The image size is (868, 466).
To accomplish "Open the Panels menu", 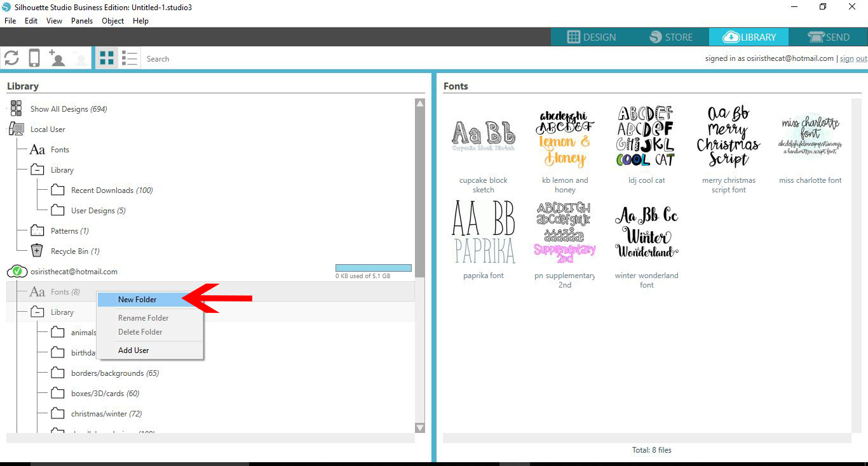I will (x=82, y=21).
